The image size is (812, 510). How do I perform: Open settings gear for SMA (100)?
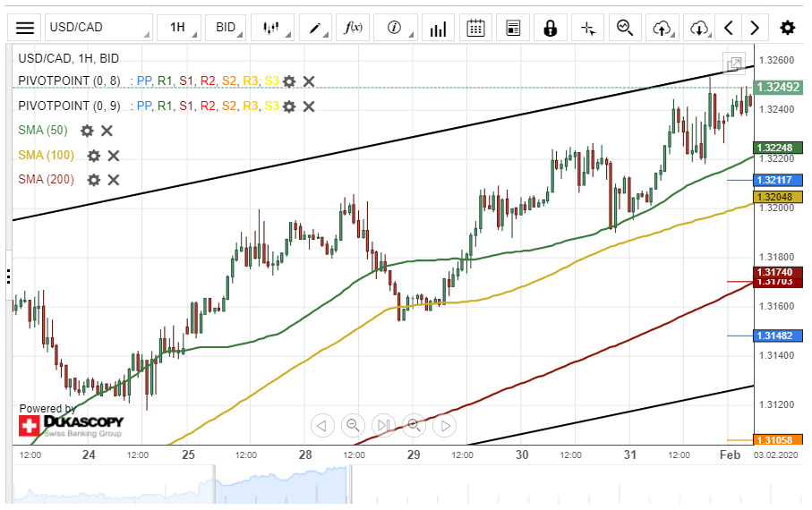[94, 156]
